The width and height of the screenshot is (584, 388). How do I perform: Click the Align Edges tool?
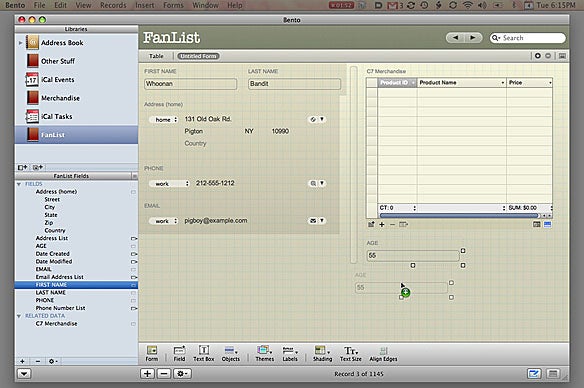click(x=383, y=354)
